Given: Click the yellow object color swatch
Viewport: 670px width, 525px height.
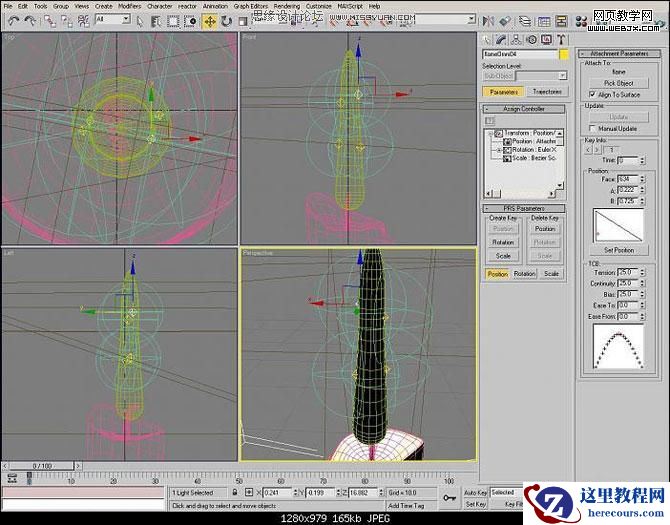Looking at the screenshot, I should tap(564, 54).
